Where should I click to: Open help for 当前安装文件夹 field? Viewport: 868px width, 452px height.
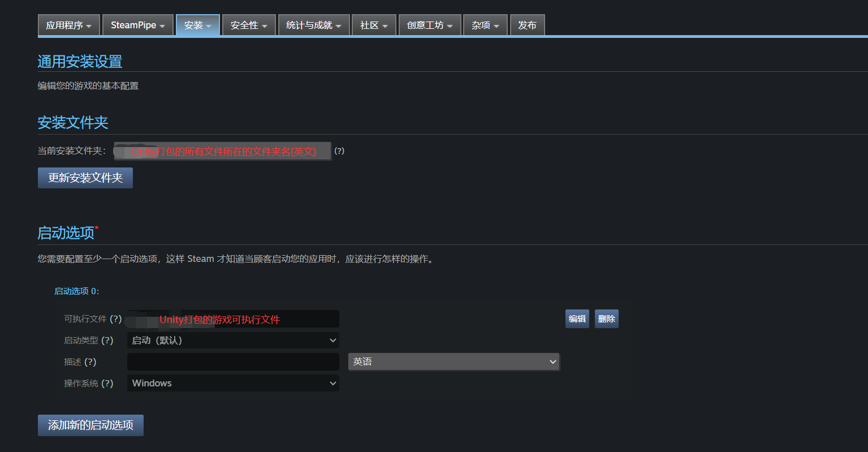[x=339, y=151]
